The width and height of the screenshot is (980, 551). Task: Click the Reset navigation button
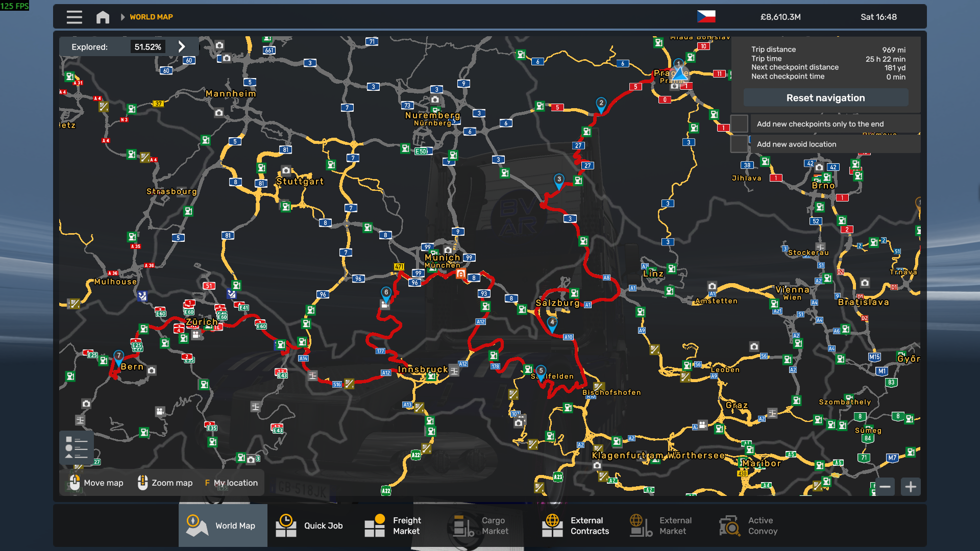[825, 98]
